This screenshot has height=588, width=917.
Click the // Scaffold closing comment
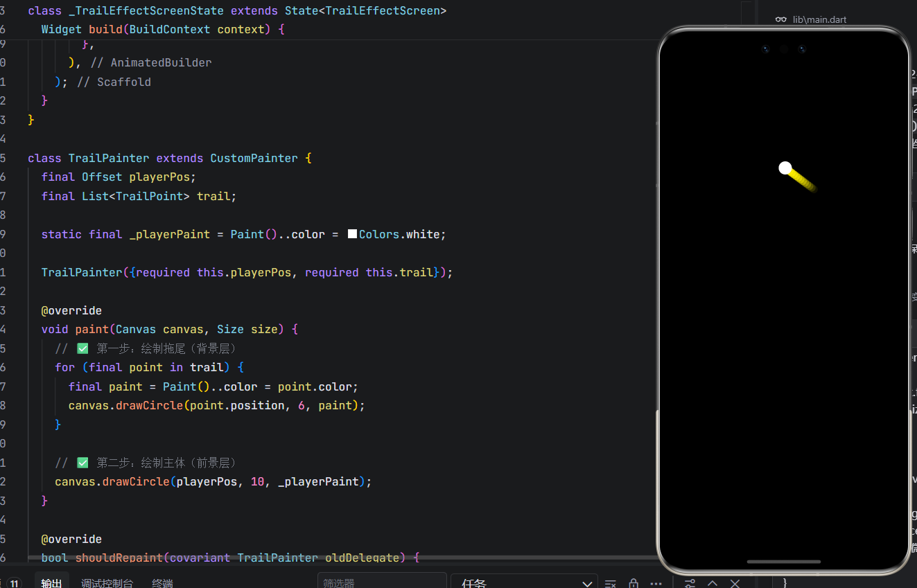click(114, 82)
